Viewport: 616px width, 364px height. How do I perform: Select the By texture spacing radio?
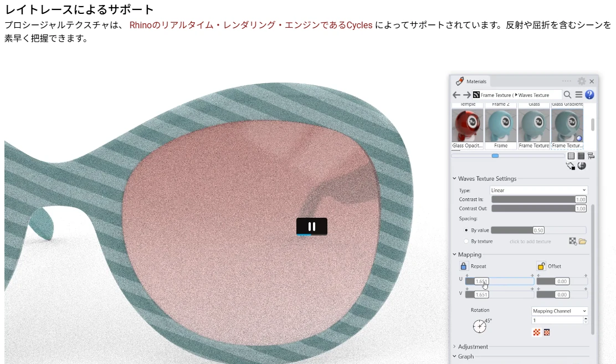click(466, 242)
